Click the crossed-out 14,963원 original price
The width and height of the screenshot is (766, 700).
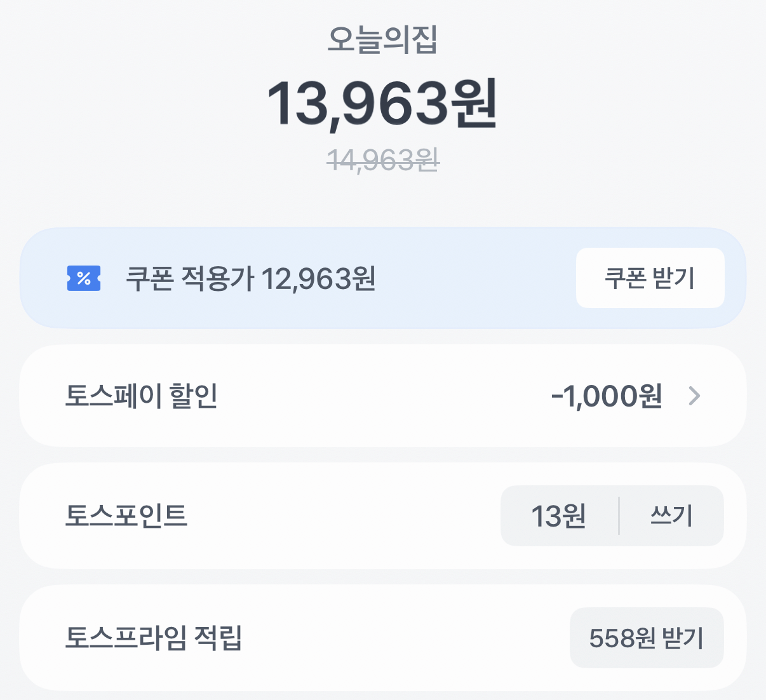coord(383,161)
